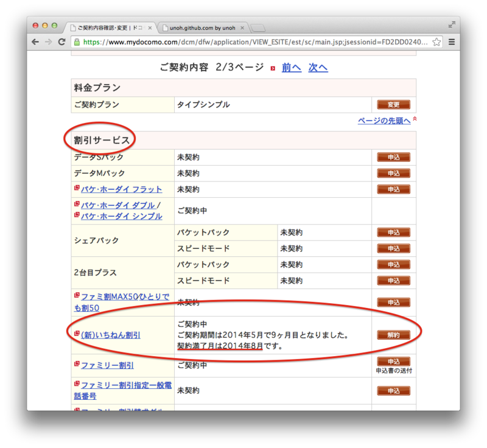Apply for 2台目プラス スピードモード with 申込

(x=393, y=281)
